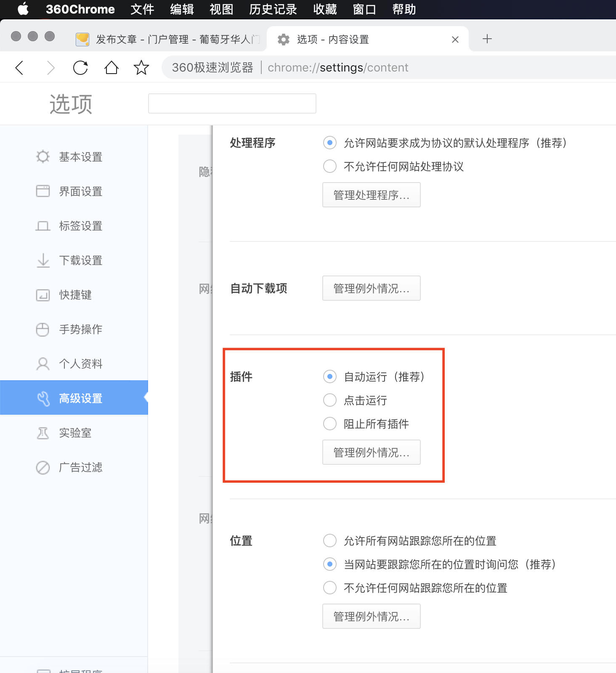This screenshot has width=616, height=673.
Task: Click the settings search box
Action: [x=232, y=103]
